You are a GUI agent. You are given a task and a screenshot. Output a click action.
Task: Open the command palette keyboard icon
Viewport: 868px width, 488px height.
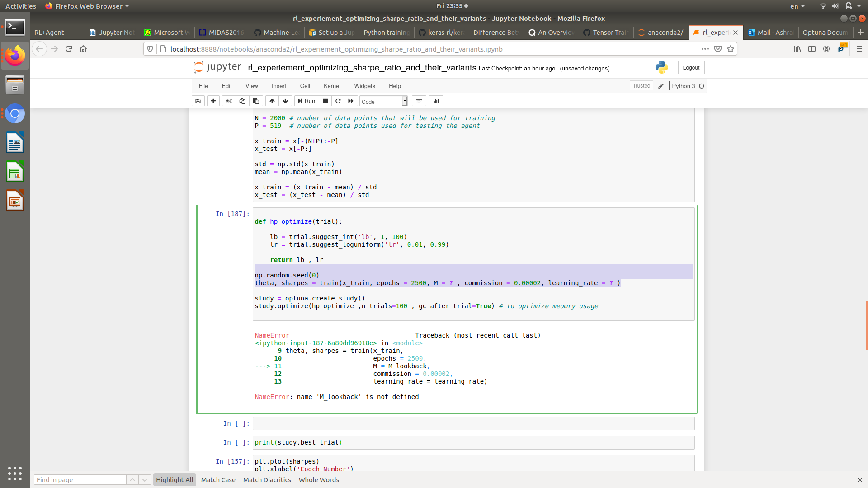pos(419,101)
